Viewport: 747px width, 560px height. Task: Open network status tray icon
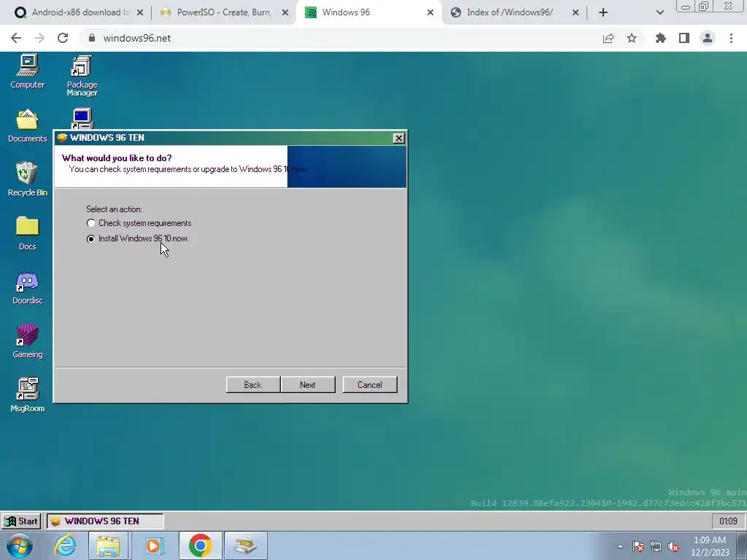click(x=656, y=546)
